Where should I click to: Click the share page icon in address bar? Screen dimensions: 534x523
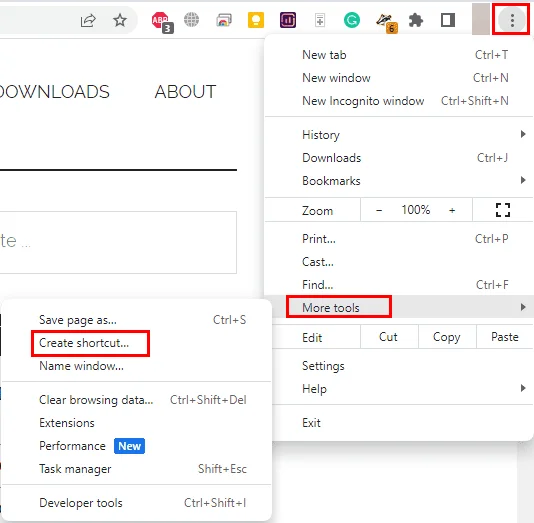(x=88, y=20)
